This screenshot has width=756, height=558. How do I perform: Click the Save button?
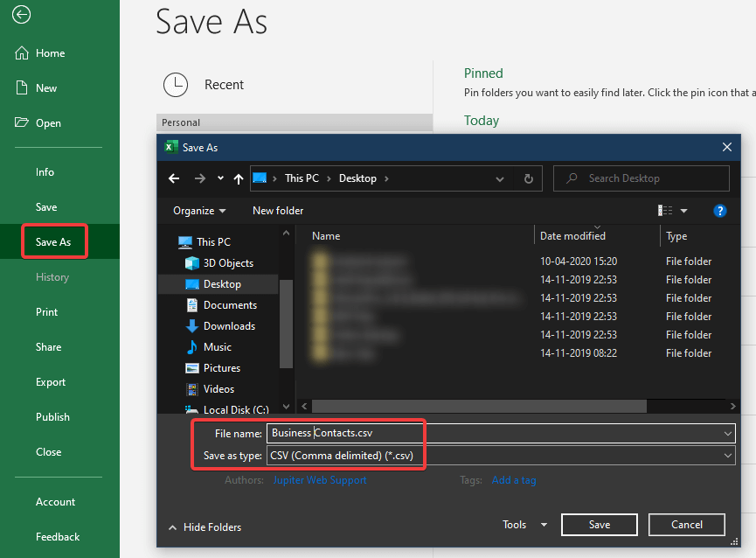[x=599, y=525]
